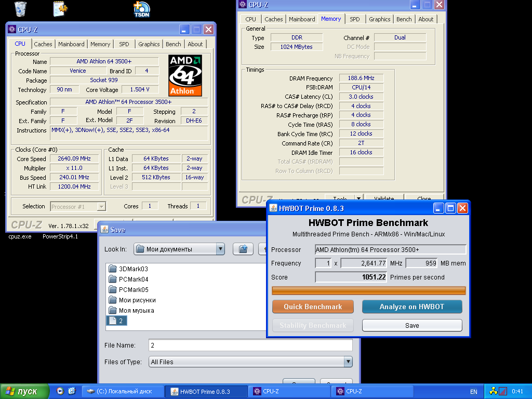The image size is (532, 399).
Task: Click the yellow network tray icon
Action: pos(493,392)
